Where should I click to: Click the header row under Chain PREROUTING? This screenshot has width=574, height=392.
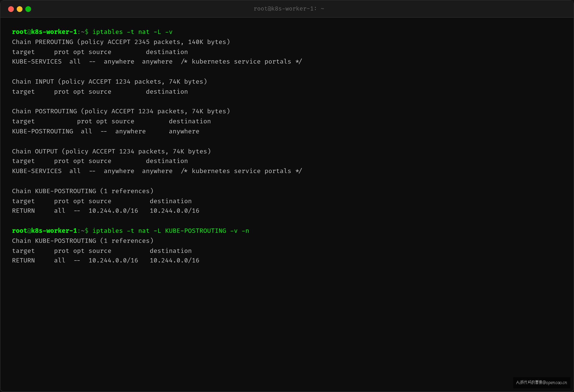100,52
